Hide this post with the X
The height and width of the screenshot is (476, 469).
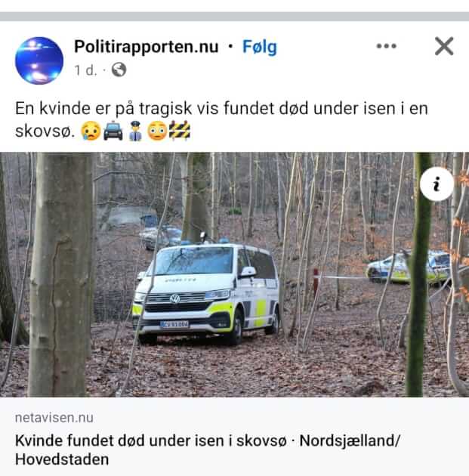click(444, 46)
